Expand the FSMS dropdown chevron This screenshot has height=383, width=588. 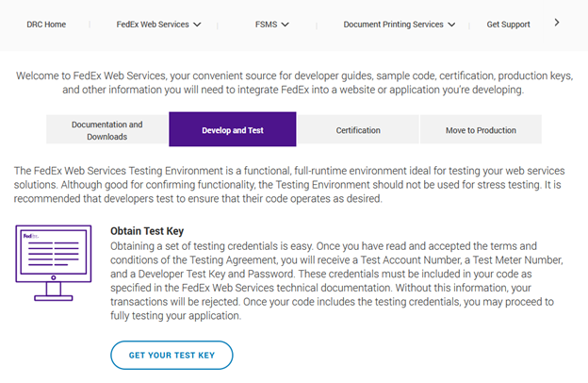click(x=285, y=25)
